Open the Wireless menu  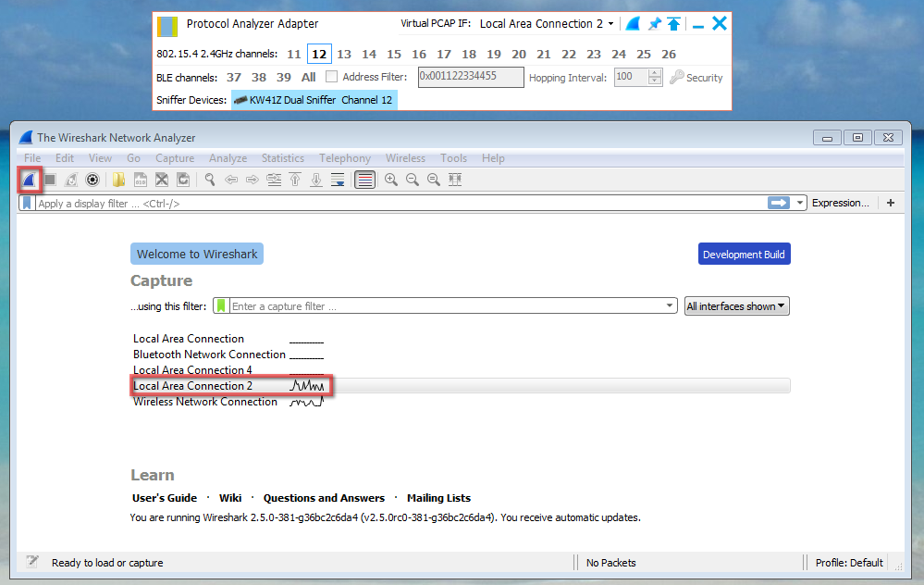coord(405,158)
